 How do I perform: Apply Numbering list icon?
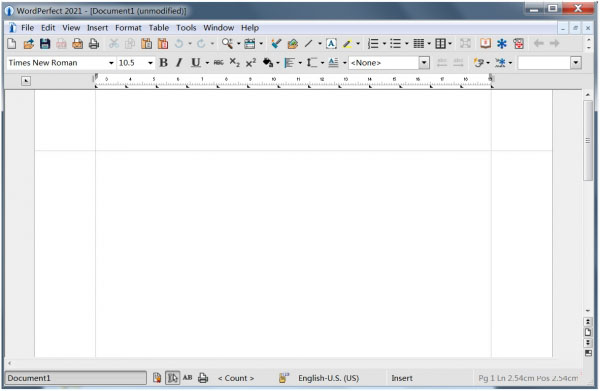373,44
